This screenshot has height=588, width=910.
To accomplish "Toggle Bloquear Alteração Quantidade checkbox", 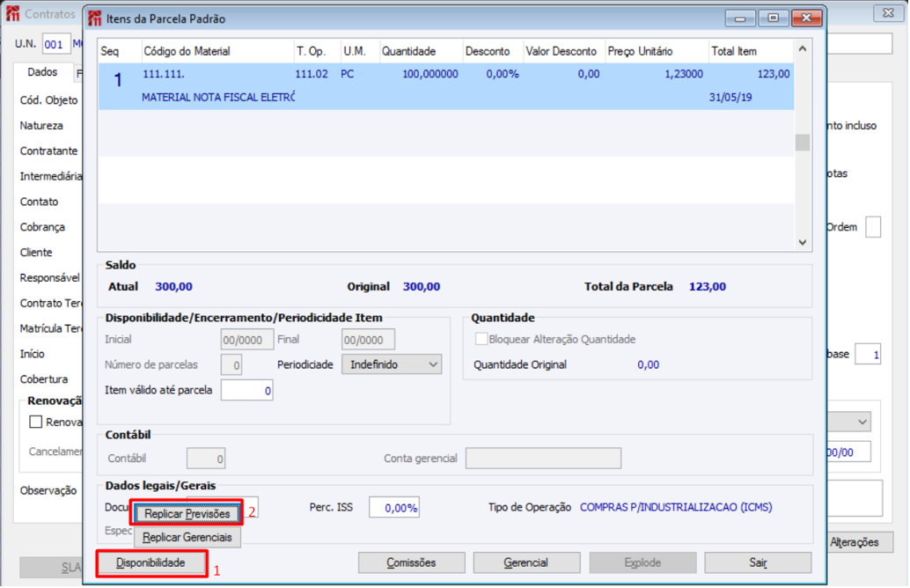I will pos(481,339).
